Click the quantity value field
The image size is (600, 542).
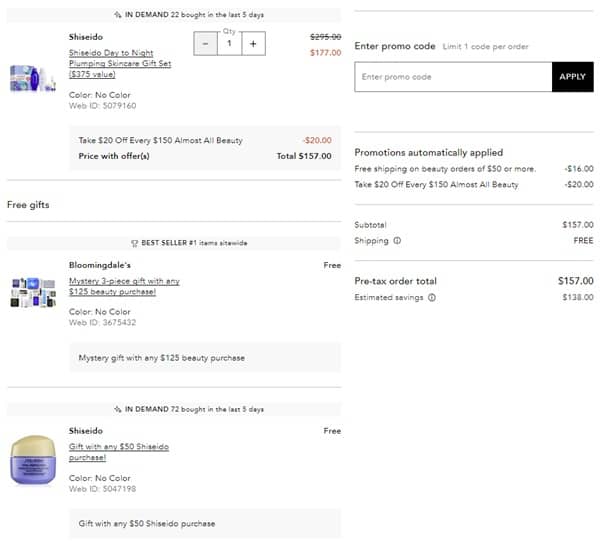229,44
